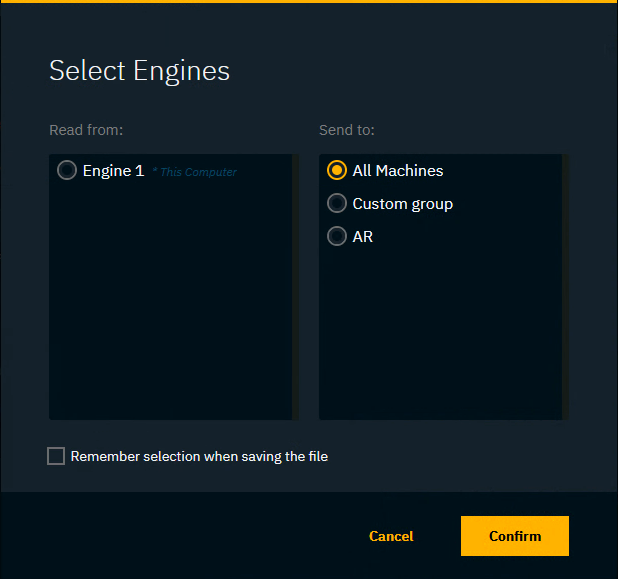Viewport: 618px width, 579px height.
Task: Click the Read from list scrollbar
Action: click(295, 287)
